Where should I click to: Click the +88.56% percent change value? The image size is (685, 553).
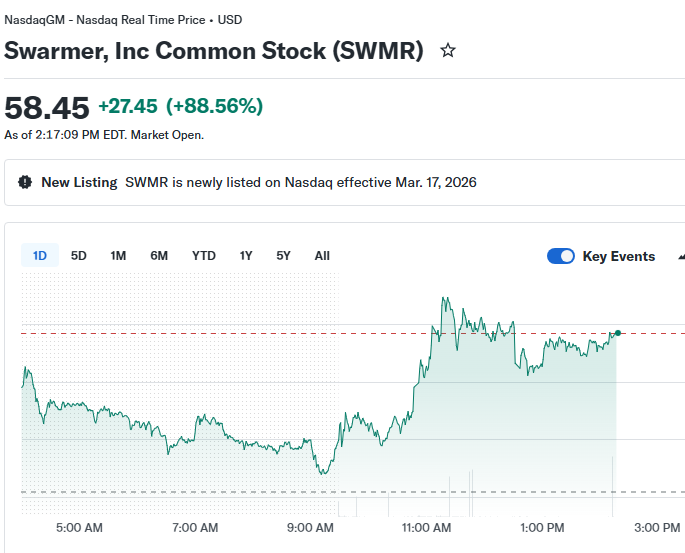pyautogui.click(x=214, y=106)
